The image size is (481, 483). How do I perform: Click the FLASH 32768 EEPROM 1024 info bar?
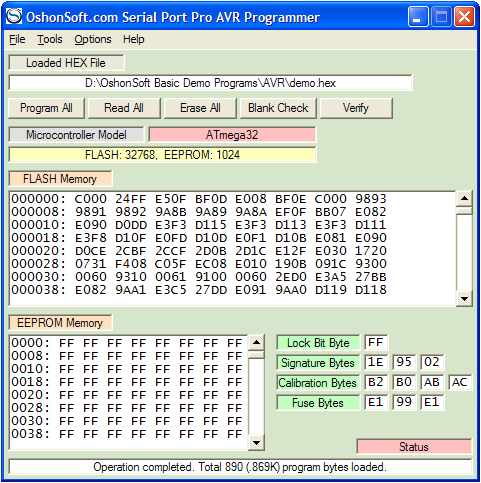click(x=162, y=155)
